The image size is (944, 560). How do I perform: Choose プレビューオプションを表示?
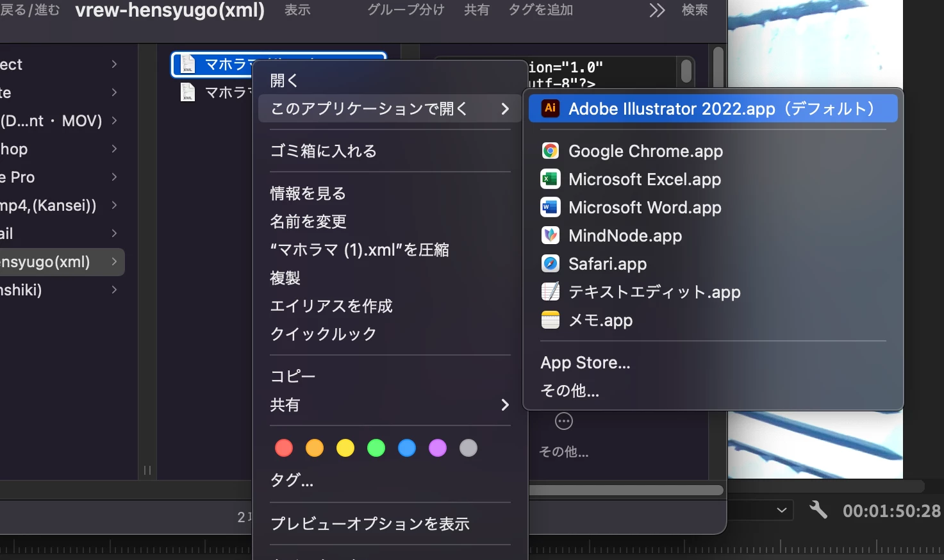pyautogui.click(x=390, y=523)
